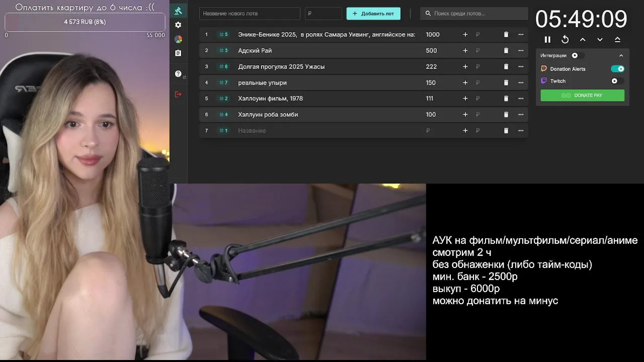Click the red logout icon in sidebar
The width and height of the screenshot is (644, 362).
point(178,94)
